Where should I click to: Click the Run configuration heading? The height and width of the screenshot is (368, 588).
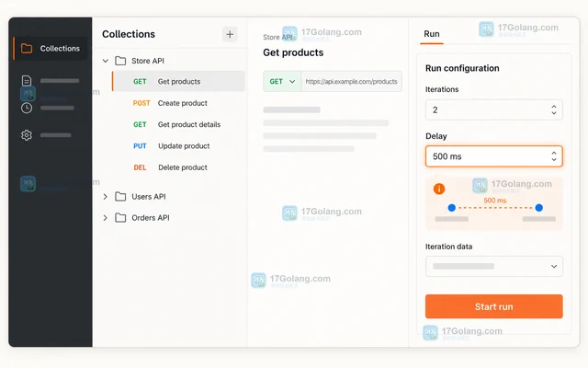pos(462,68)
